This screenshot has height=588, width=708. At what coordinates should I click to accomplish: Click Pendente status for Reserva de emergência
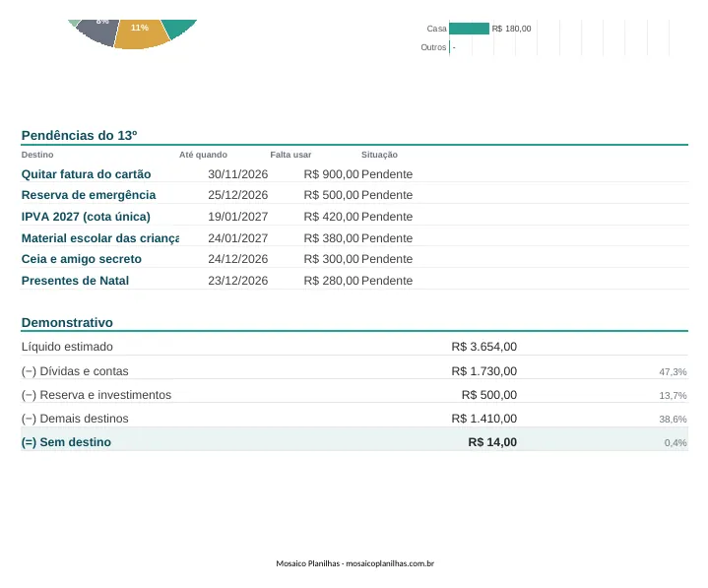coord(387,195)
